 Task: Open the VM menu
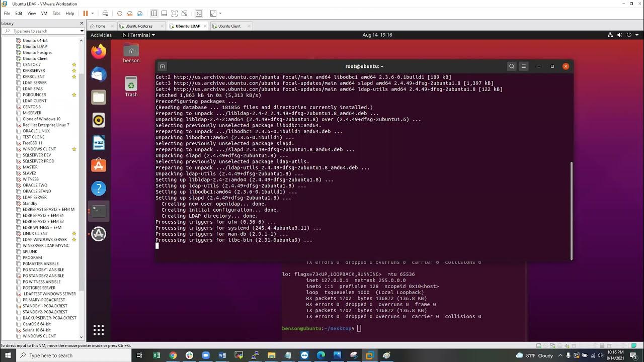coord(44,13)
